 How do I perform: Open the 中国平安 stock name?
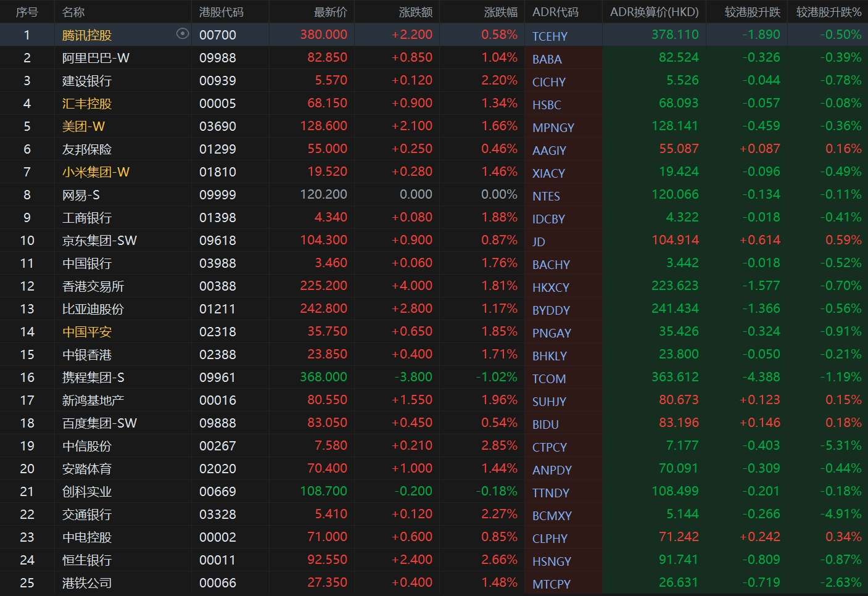click(x=87, y=332)
